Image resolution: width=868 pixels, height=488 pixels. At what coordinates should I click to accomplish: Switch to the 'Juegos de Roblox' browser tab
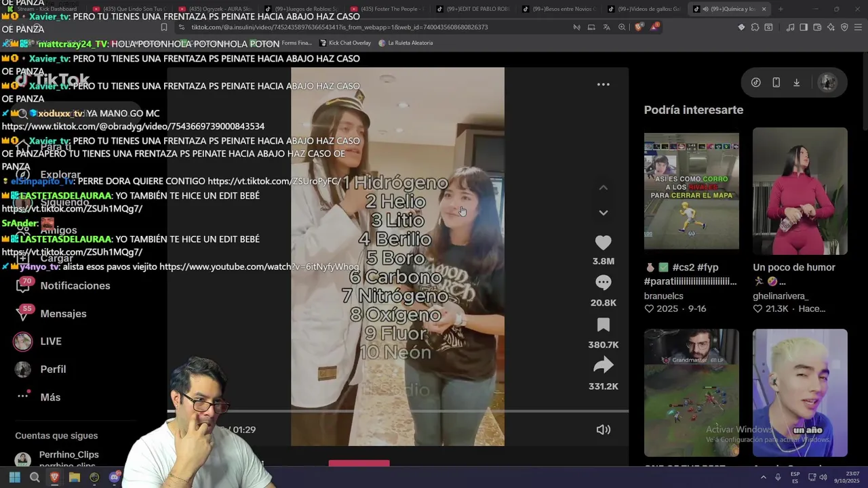click(x=300, y=9)
